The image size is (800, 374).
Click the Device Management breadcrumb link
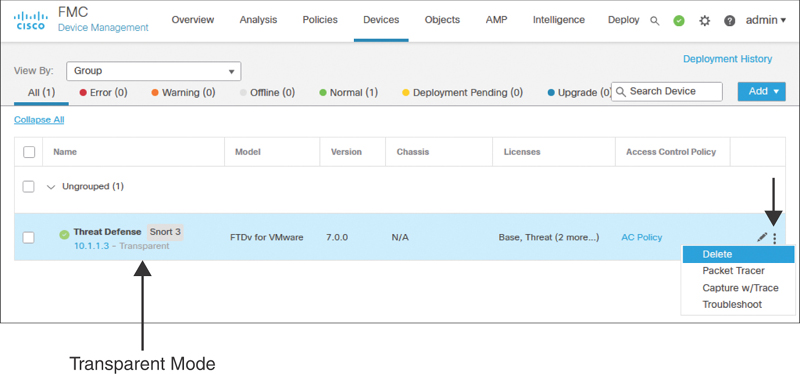[x=104, y=28]
